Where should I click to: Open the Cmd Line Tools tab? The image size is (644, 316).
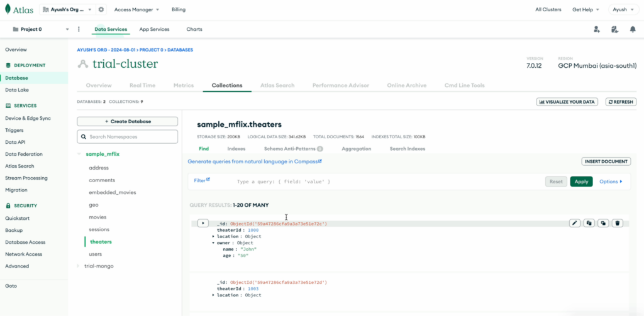[465, 85]
